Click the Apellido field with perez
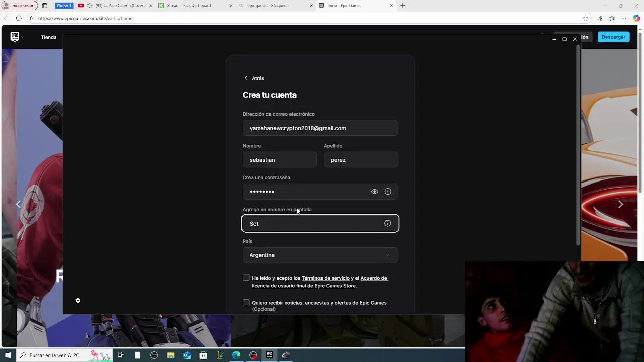This screenshot has height=362, width=644. click(361, 160)
